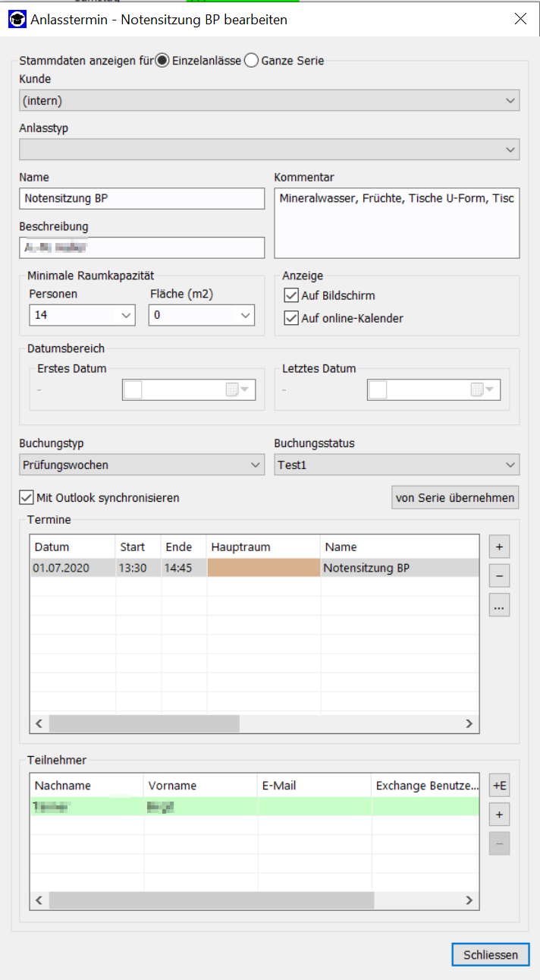Click the Schliessen button
Image resolution: width=540 pixels, height=980 pixels.
click(x=490, y=954)
